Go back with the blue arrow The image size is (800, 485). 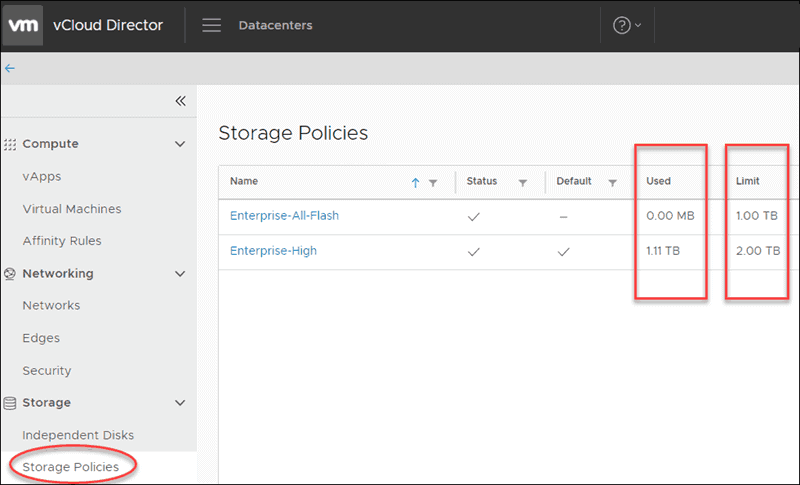[x=10, y=68]
